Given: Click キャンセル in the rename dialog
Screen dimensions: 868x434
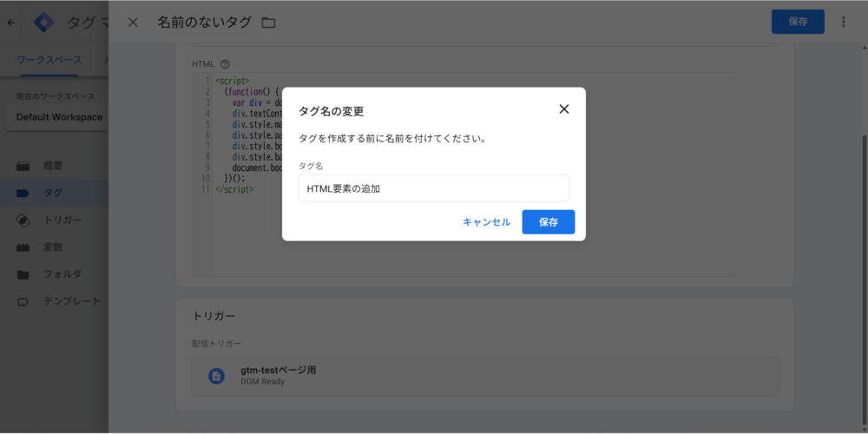Looking at the screenshot, I should (486, 222).
